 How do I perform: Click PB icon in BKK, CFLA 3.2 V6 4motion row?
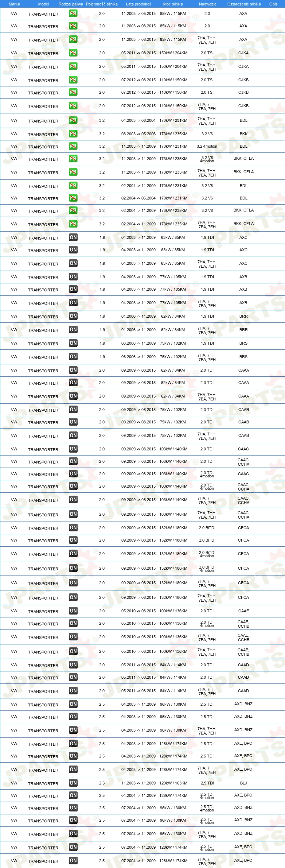tap(73, 159)
